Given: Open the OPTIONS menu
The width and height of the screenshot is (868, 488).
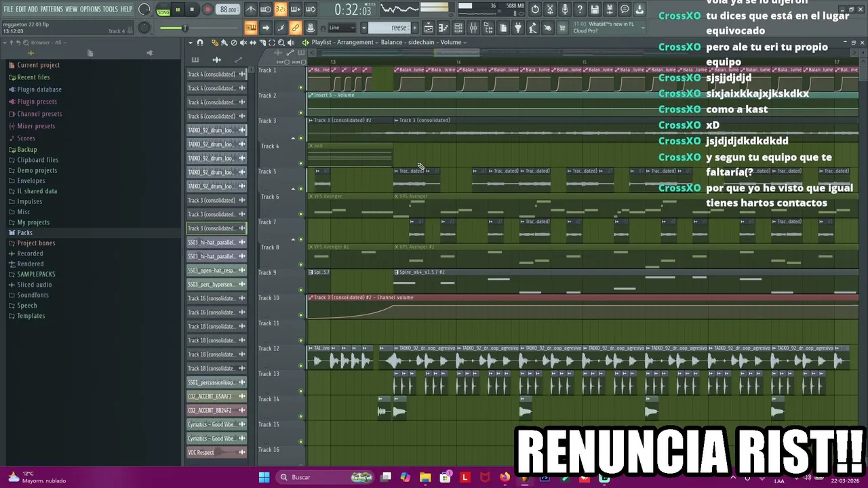Looking at the screenshot, I should pyautogui.click(x=90, y=9).
